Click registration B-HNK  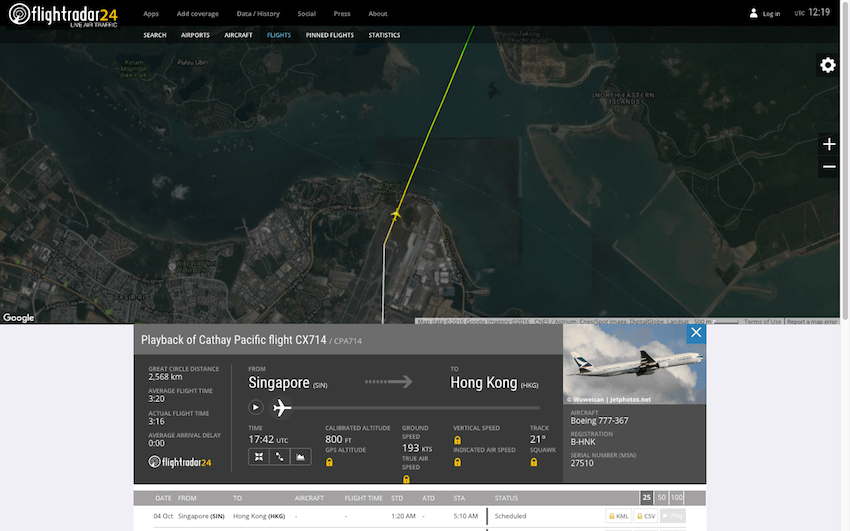(x=583, y=442)
